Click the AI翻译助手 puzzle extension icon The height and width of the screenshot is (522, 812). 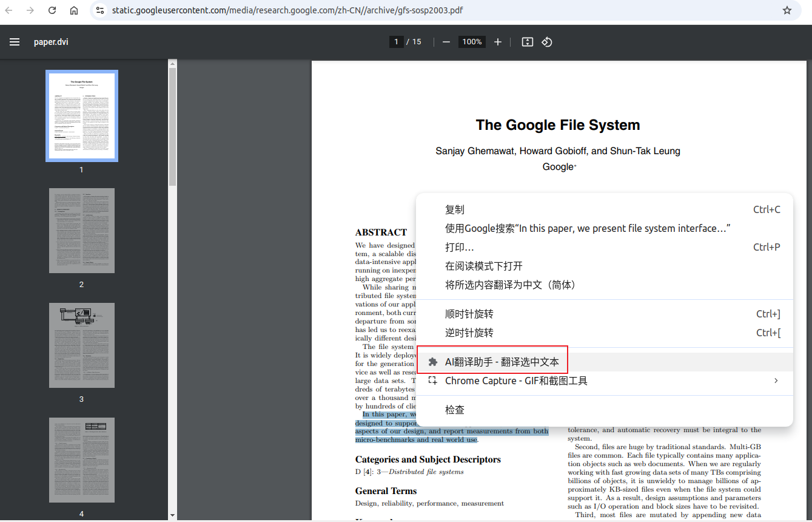(x=433, y=362)
